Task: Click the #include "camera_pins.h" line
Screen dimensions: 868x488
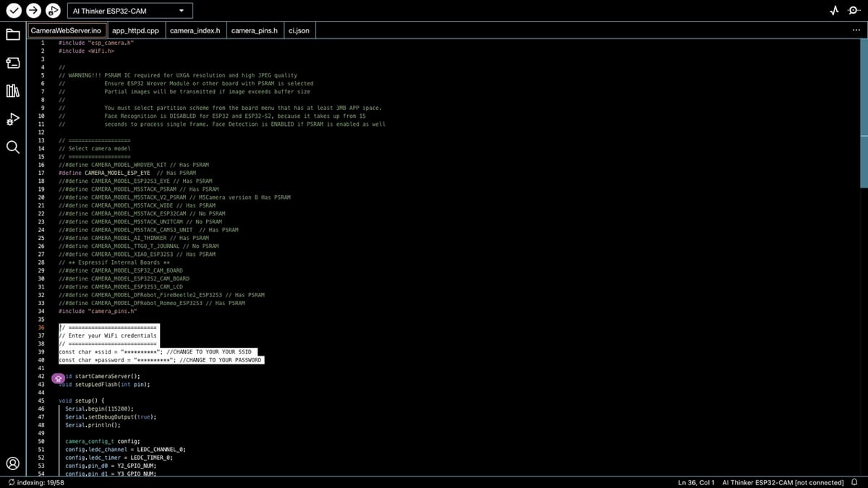Action: (x=98, y=311)
